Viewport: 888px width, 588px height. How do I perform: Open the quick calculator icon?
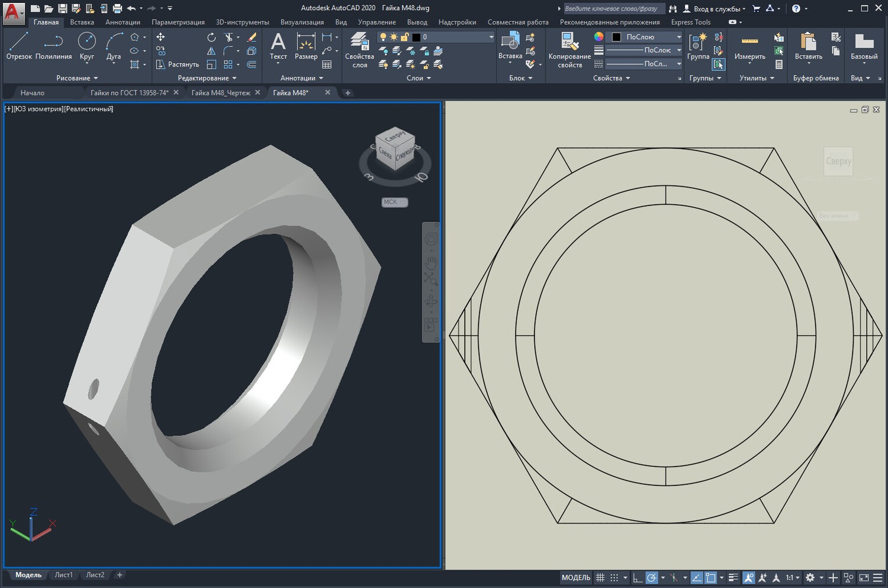point(779,65)
